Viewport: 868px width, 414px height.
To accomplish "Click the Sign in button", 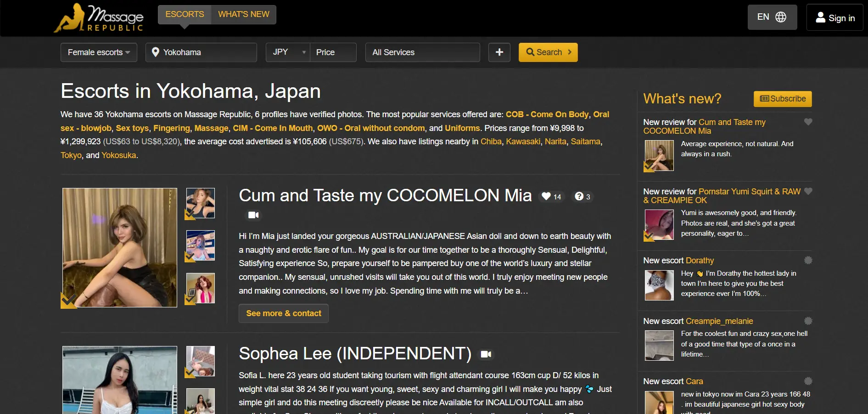I will 834,18.
